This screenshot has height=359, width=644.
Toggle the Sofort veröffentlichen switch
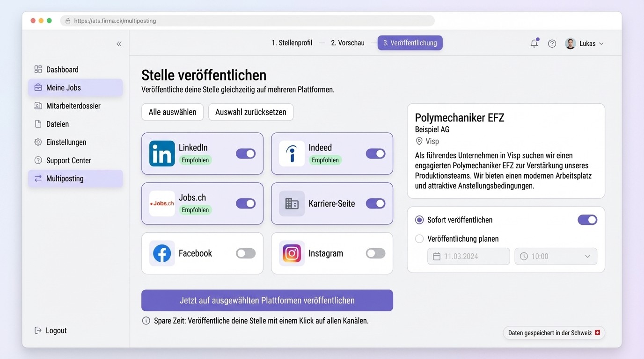point(587,220)
